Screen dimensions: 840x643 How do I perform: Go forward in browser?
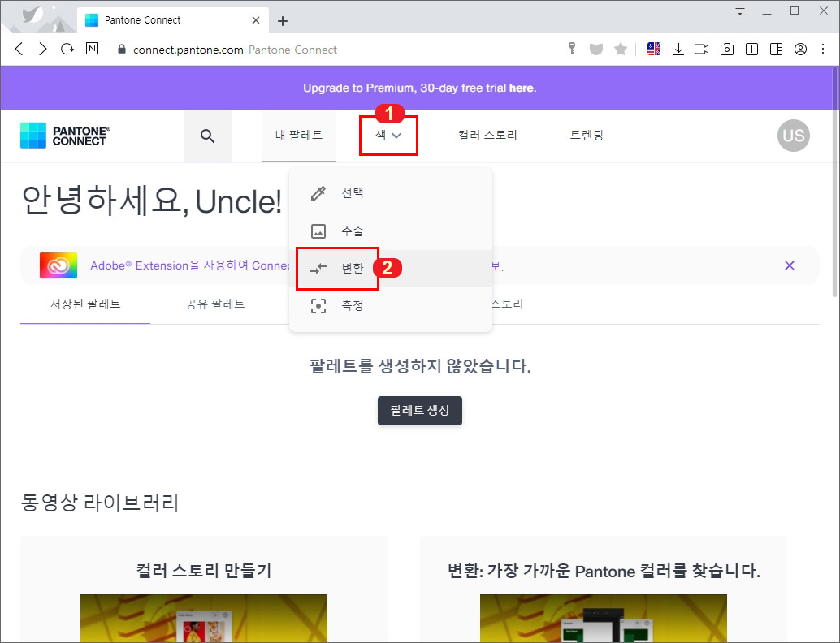[43, 50]
